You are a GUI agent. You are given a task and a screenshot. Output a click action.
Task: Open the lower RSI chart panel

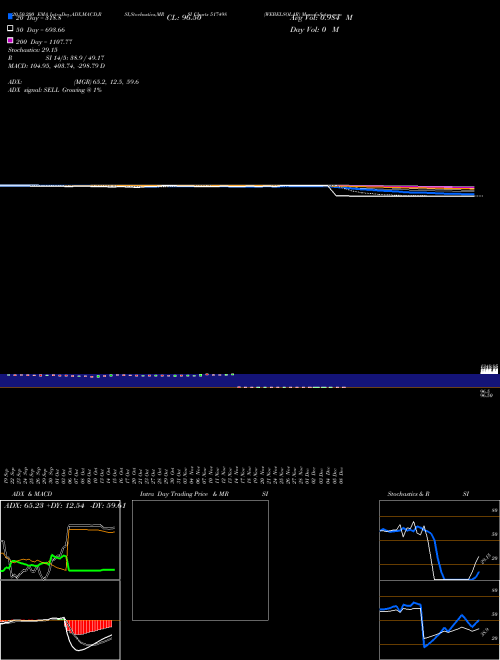[x=439, y=620]
